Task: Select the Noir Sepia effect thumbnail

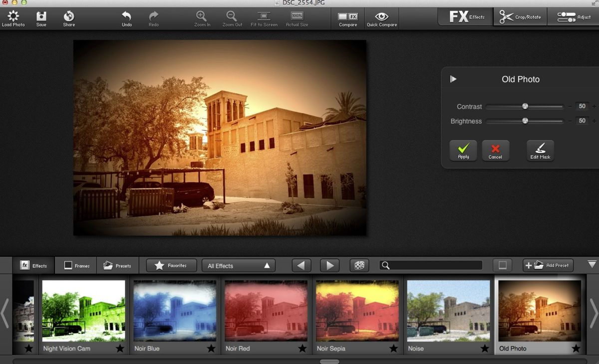Action: click(357, 311)
